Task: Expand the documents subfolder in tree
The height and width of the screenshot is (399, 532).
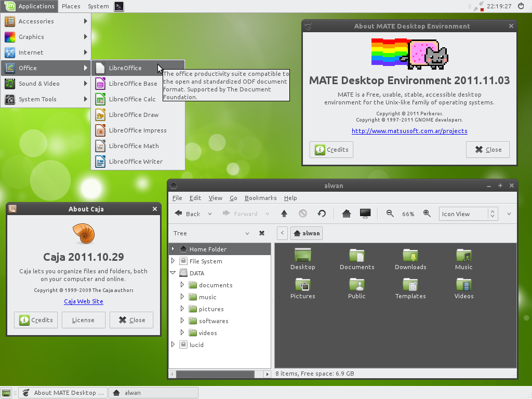Action: tap(182, 285)
